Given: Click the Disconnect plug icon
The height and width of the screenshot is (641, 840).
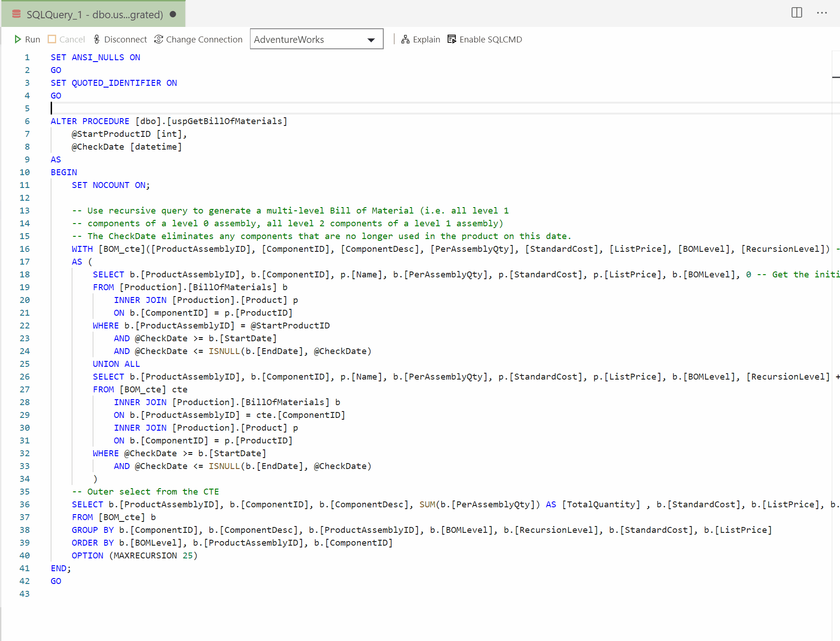Looking at the screenshot, I should pos(96,39).
